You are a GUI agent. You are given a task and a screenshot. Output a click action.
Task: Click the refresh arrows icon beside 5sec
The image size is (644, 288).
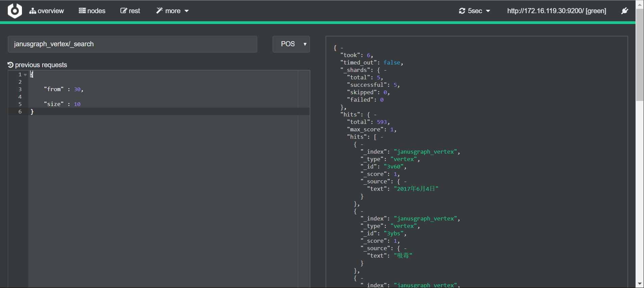[x=462, y=11]
